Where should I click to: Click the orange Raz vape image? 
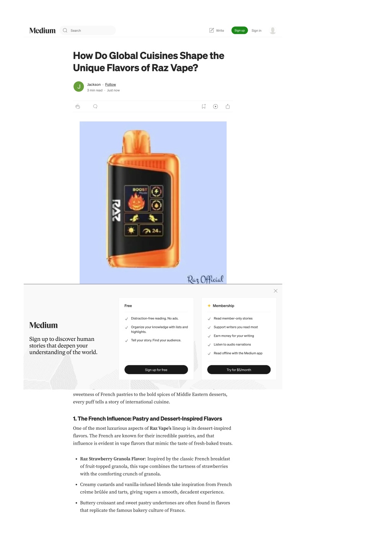click(x=153, y=203)
